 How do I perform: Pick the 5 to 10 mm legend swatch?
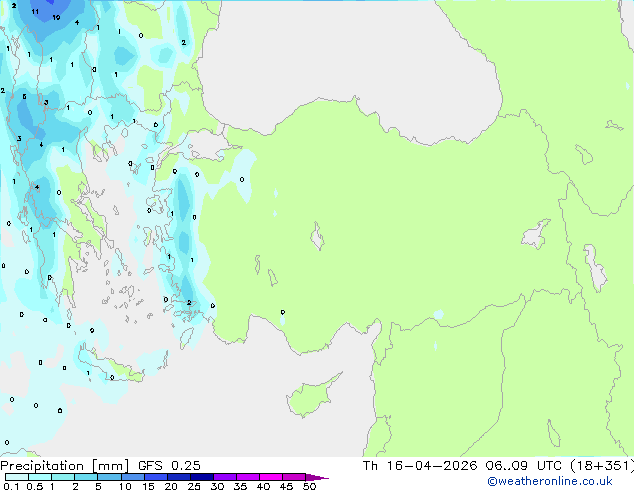(109, 477)
